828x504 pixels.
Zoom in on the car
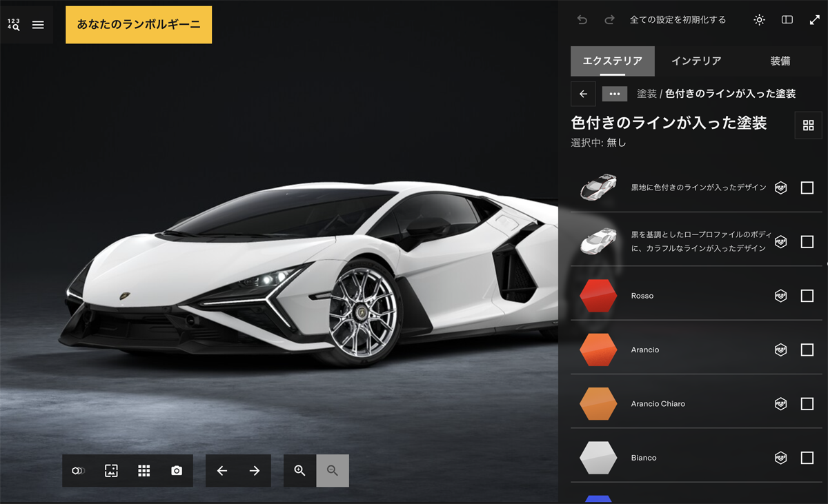(300, 471)
